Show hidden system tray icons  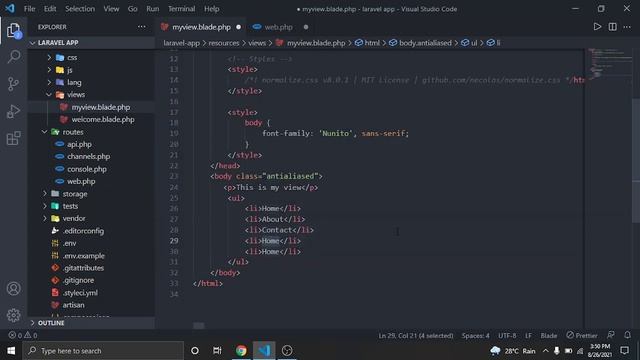[x=545, y=351]
